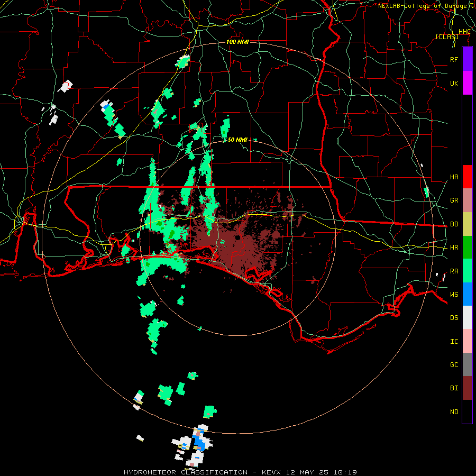Click the UK magenta legend swatch

click(x=467, y=83)
